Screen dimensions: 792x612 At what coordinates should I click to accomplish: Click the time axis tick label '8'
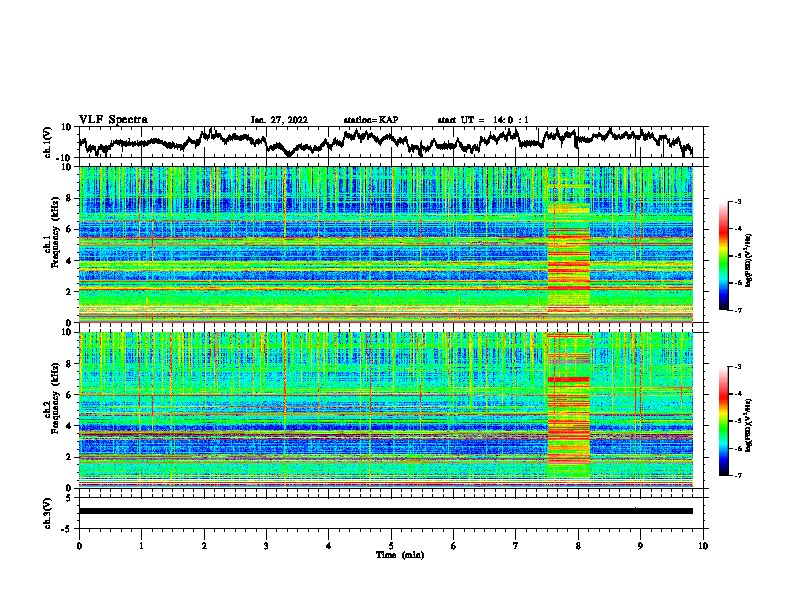tap(578, 546)
